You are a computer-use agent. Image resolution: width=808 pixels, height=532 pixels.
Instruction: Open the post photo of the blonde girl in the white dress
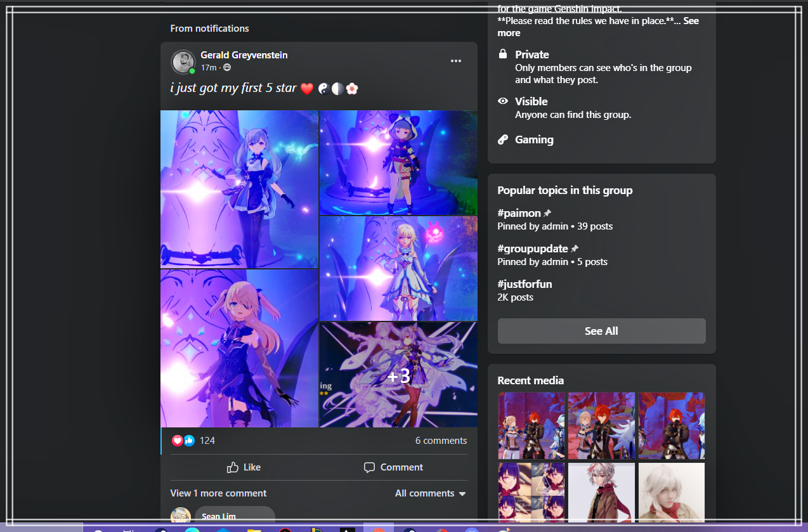pos(399,269)
